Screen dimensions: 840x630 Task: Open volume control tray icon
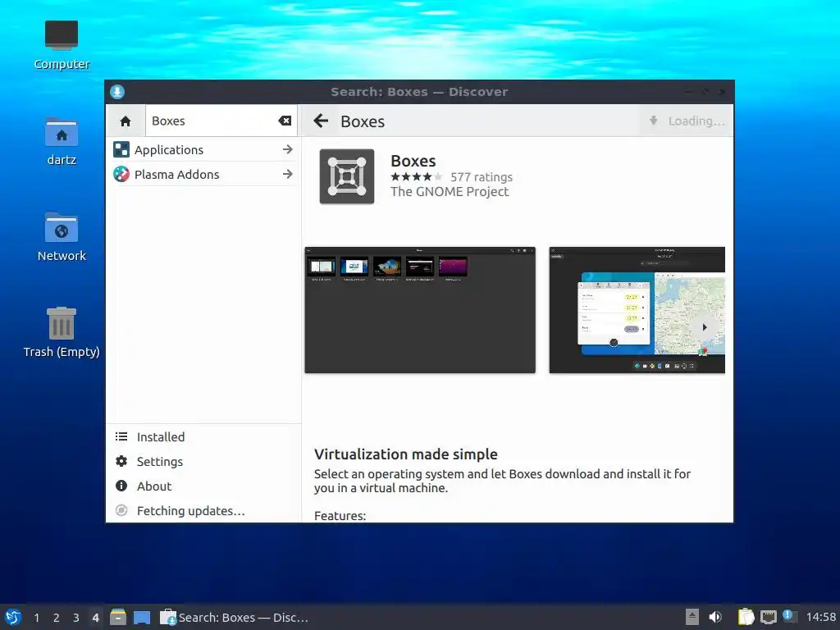tap(715, 617)
